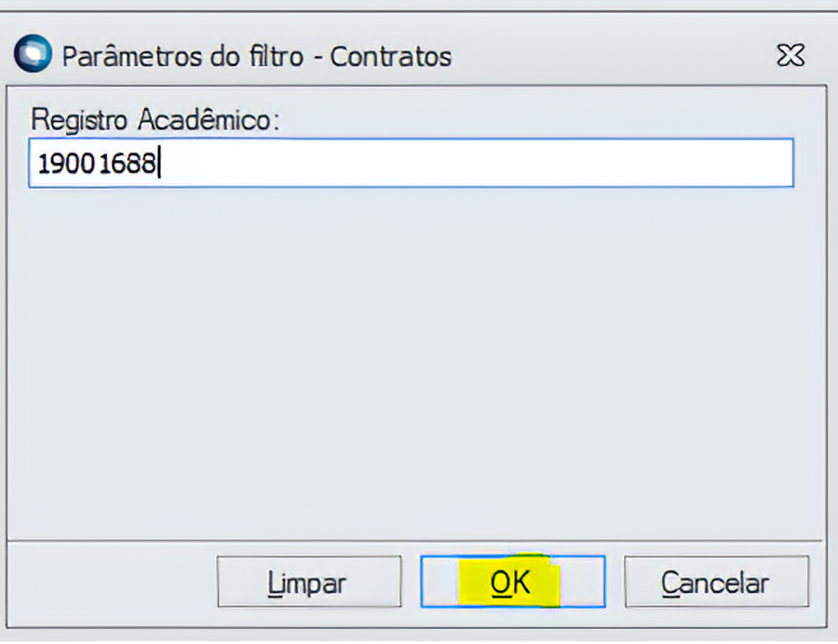Apply the Registro Acadêmico filter with OK
Screen dimensions: 838x644
click(x=512, y=583)
